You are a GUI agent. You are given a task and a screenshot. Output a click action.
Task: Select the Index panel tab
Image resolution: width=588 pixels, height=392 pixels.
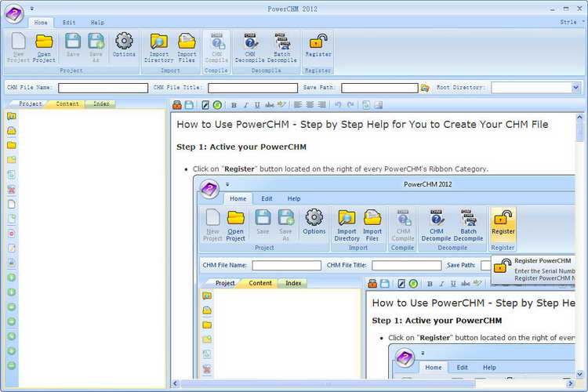click(x=101, y=104)
